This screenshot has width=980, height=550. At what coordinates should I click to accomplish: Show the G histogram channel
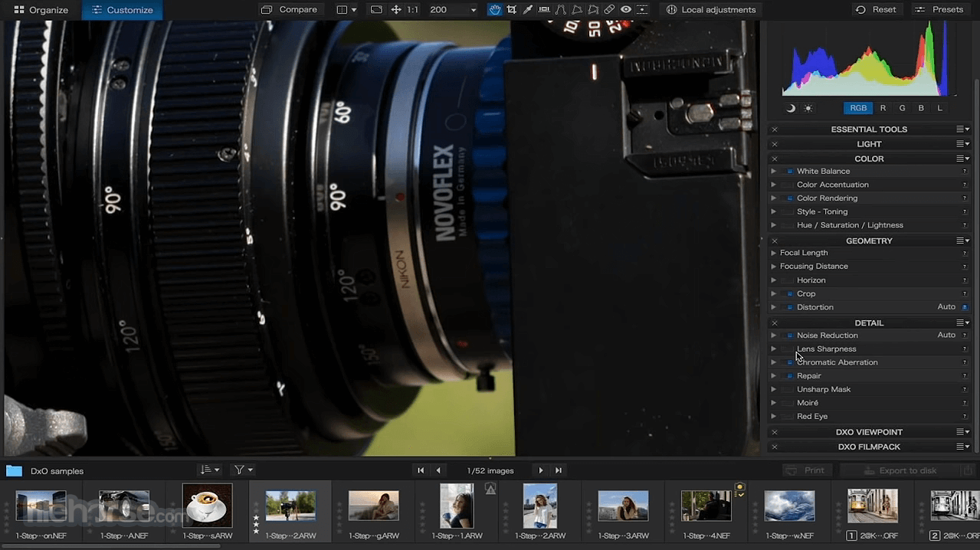click(x=902, y=108)
